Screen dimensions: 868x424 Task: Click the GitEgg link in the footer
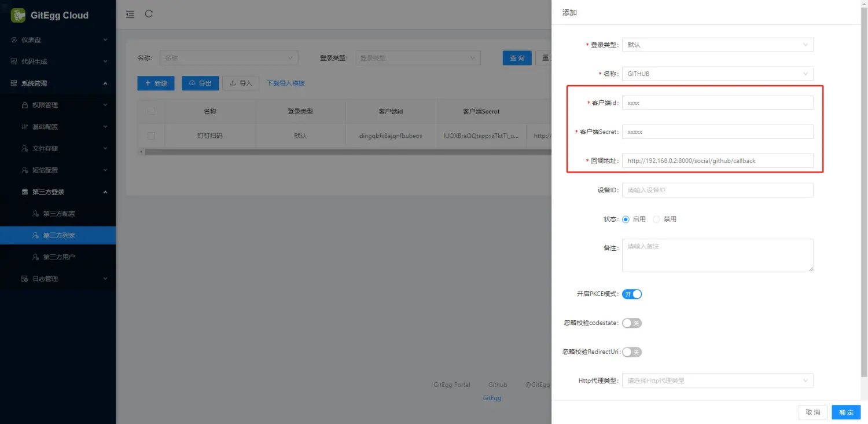(492, 398)
